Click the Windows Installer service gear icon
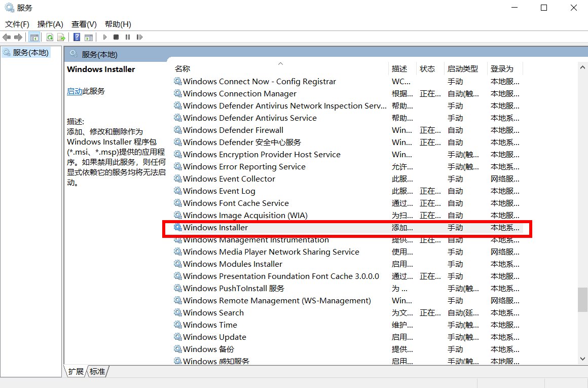 coord(178,228)
